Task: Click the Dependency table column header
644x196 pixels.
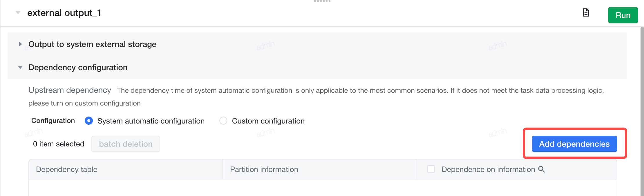Action: (x=126, y=169)
